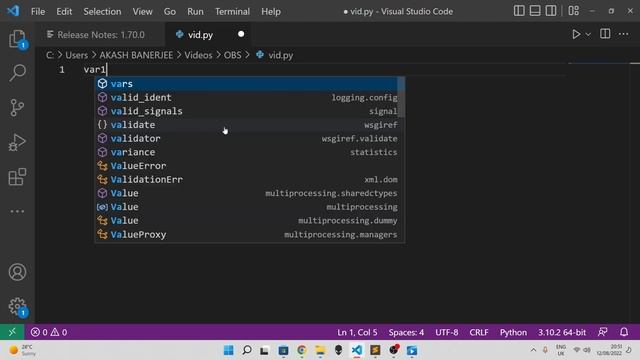
Task: Open the Help menu
Action: pyautogui.click(x=271, y=11)
